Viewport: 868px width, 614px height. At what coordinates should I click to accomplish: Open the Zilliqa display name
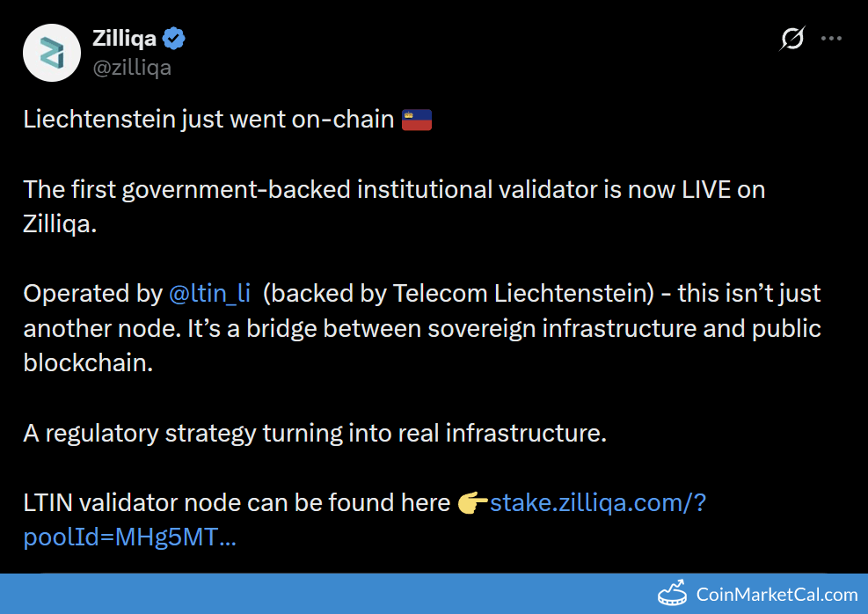pos(124,39)
